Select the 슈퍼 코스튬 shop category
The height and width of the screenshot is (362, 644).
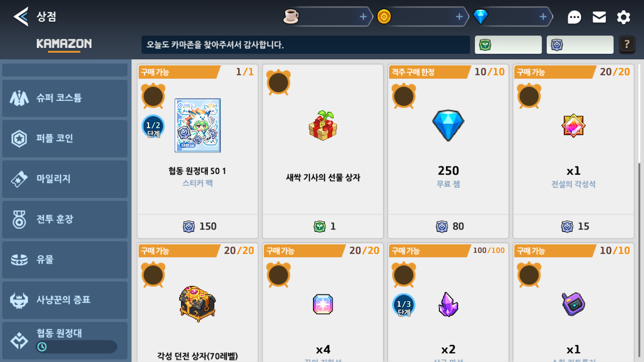(x=65, y=98)
